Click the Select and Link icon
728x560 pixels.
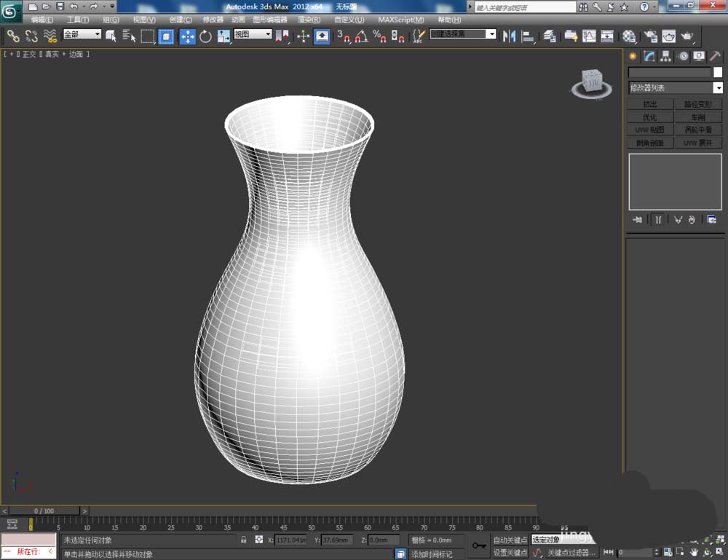[x=13, y=36]
